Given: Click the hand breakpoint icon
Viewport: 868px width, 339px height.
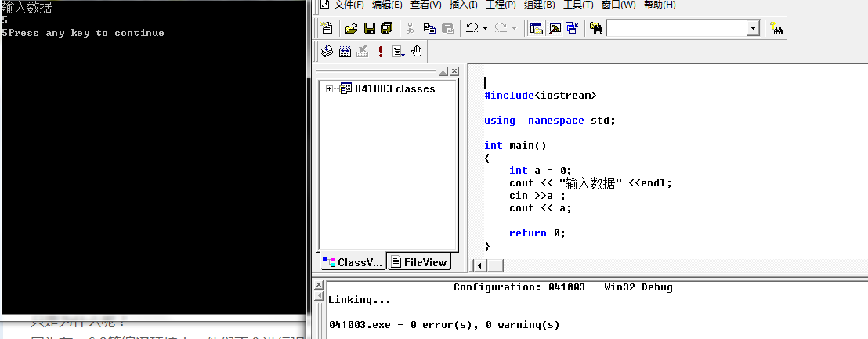Looking at the screenshot, I should 417,52.
